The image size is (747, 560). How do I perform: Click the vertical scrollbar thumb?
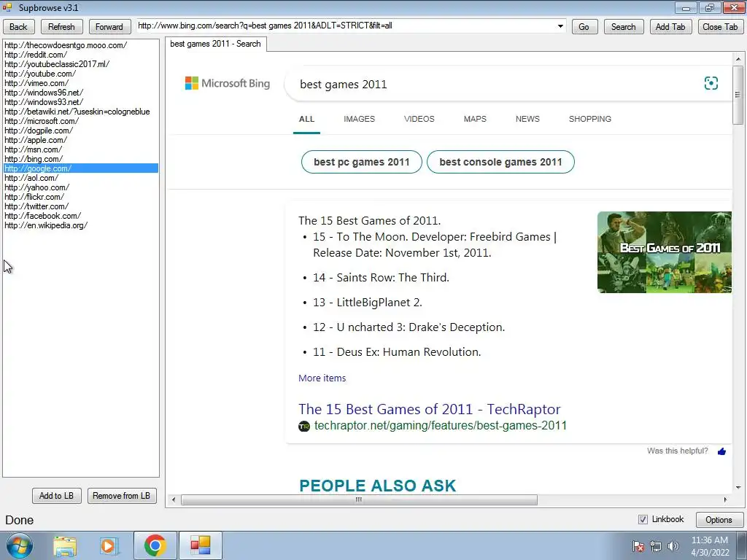(x=738, y=95)
